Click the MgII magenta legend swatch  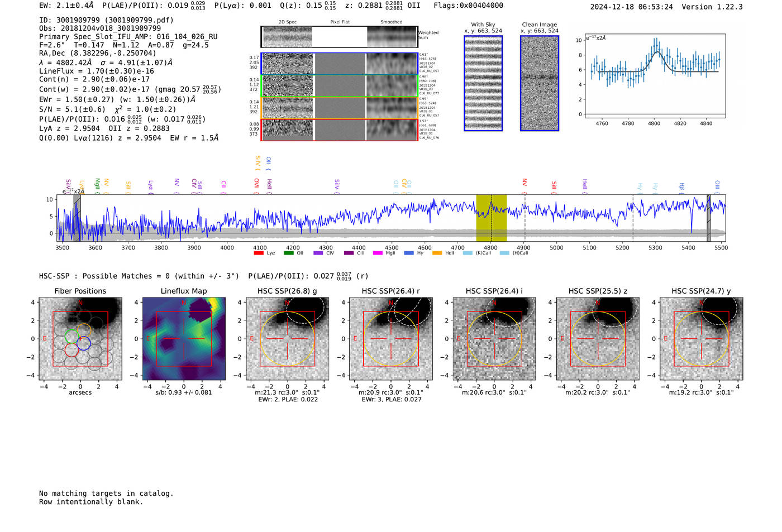pyautogui.click(x=378, y=253)
